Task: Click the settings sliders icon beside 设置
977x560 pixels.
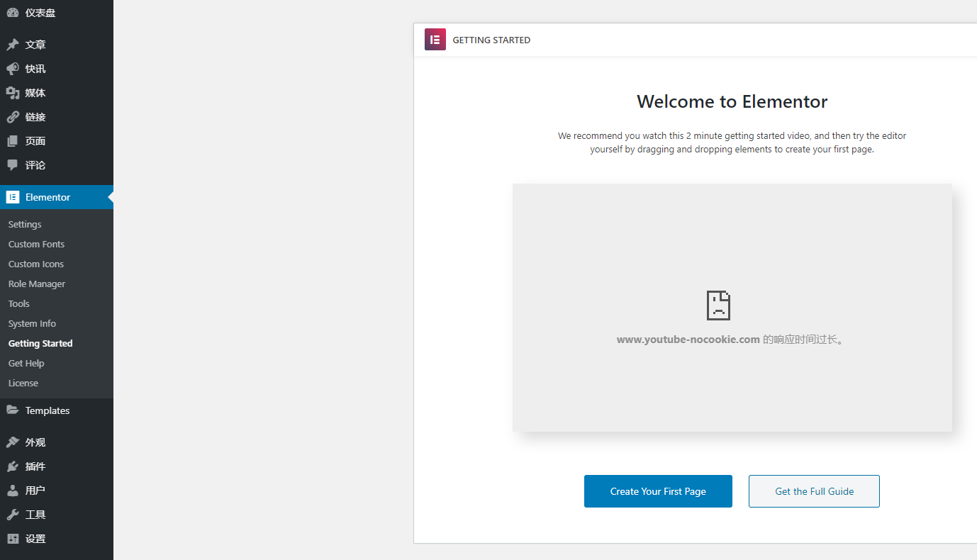Action: tap(13, 539)
